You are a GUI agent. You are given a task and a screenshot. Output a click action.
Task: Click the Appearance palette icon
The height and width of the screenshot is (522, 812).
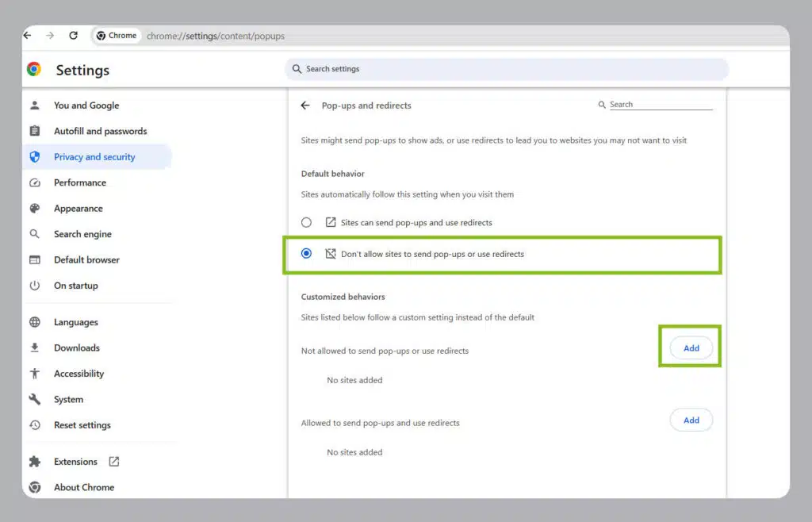(x=35, y=208)
